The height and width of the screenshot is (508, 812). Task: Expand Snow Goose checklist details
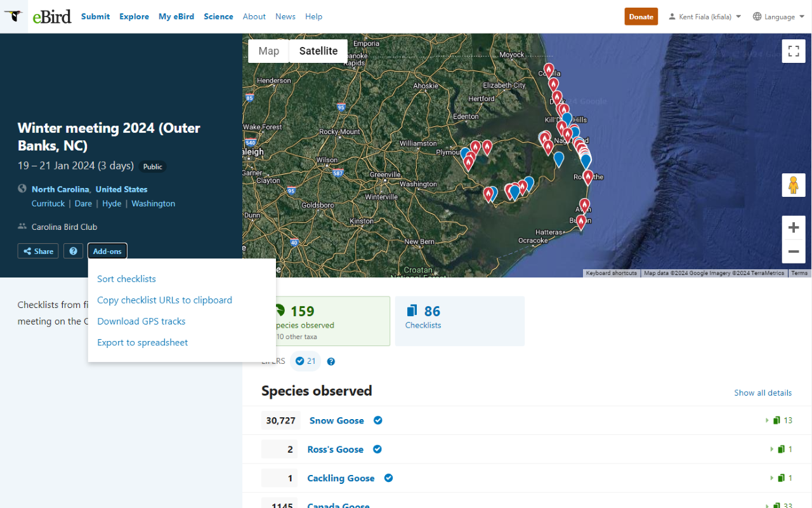coord(779,420)
